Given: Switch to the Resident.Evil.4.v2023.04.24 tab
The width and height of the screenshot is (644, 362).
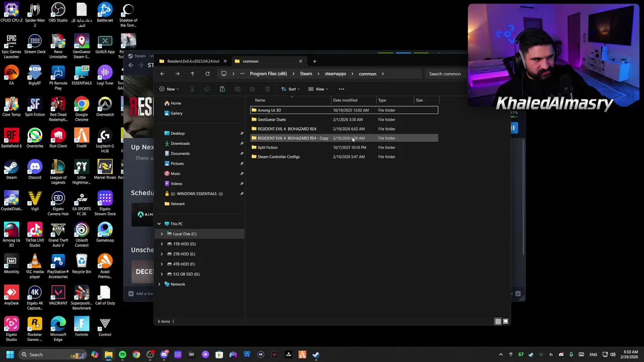Looking at the screenshot, I should [193, 61].
